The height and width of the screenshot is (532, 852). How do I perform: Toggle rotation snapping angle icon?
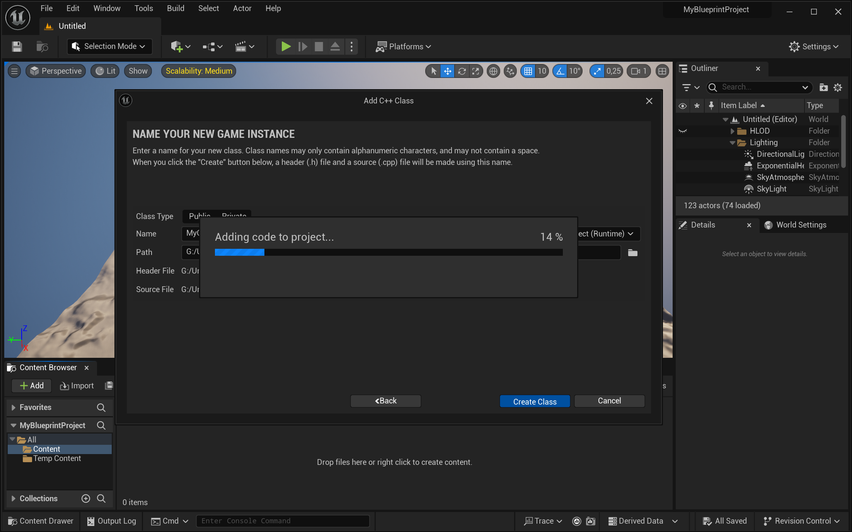click(x=560, y=71)
